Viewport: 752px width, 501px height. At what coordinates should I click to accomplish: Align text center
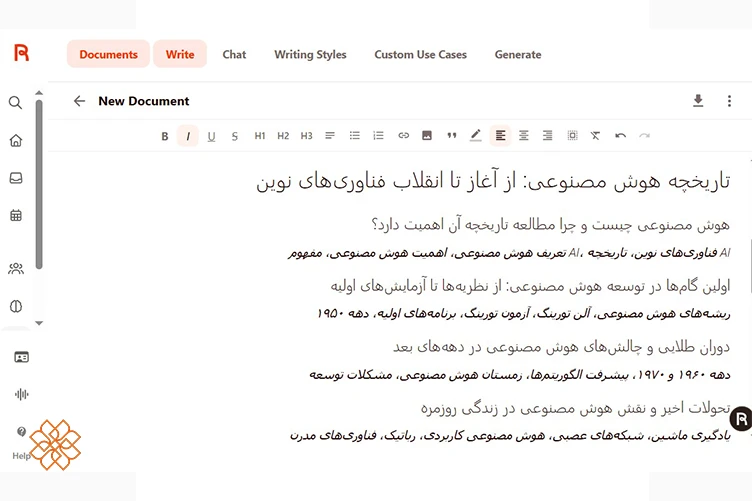[524, 136]
